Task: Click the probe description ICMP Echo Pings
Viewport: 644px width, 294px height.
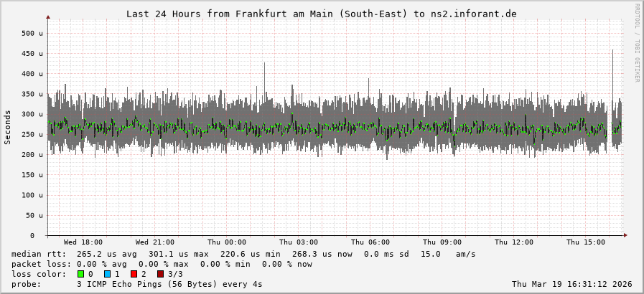Action: click(x=169, y=284)
